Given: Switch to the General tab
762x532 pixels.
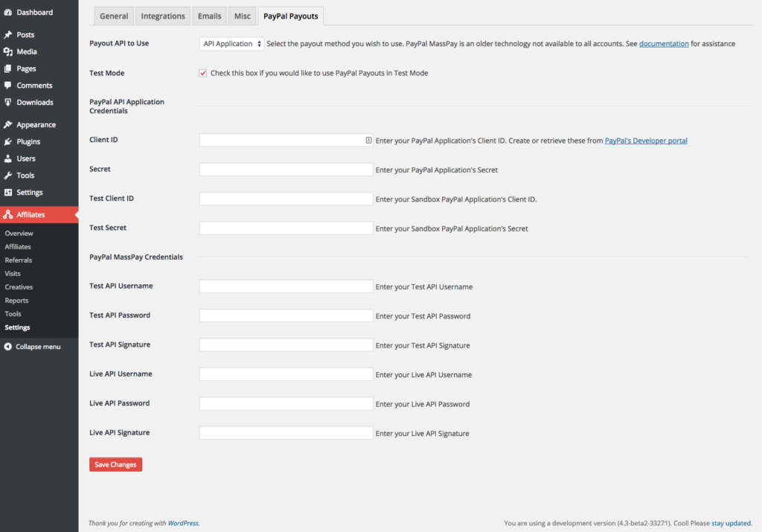Looking at the screenshot, I should 114,16.
